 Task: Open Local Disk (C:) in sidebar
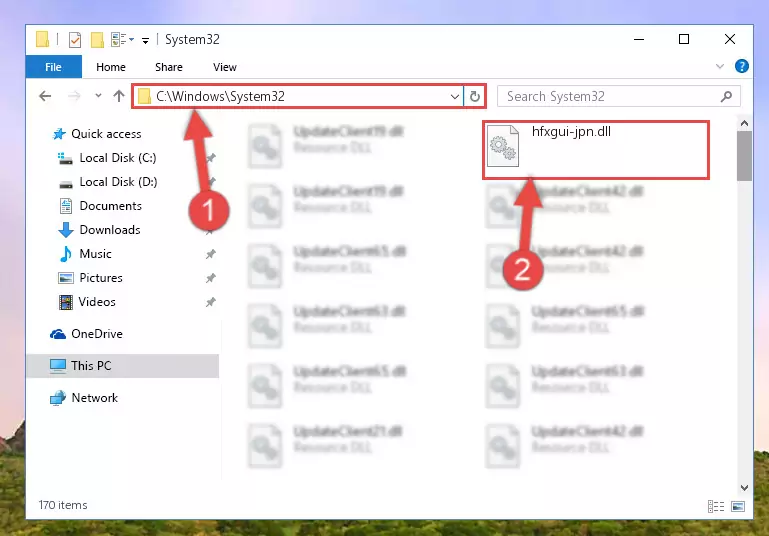(x=118, y=158)
